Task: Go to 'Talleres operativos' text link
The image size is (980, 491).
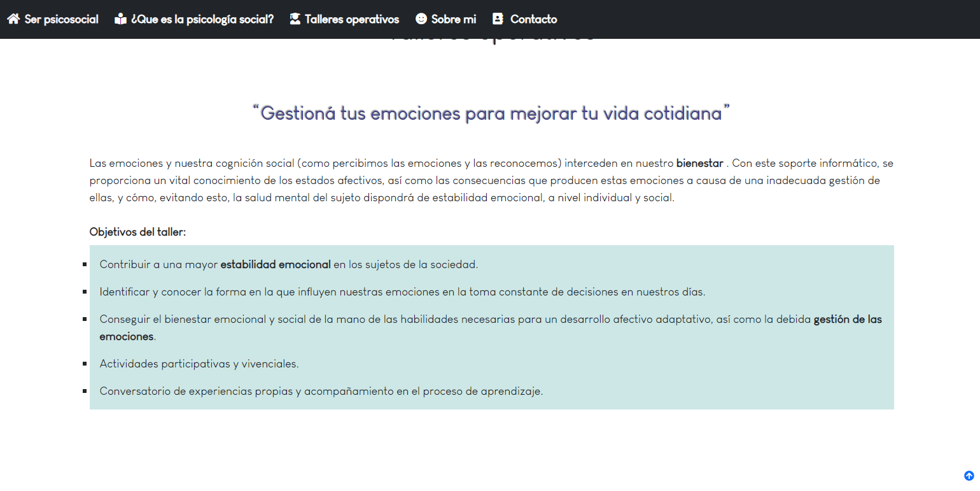Action: (x=352, y=19)
